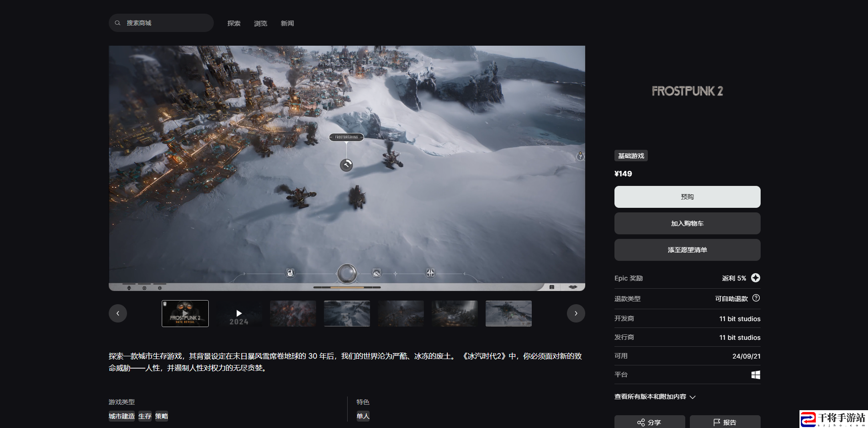Screen dimensions: 868x428
Task: Go to previous media with left arrow
Action: coord(118,313)
